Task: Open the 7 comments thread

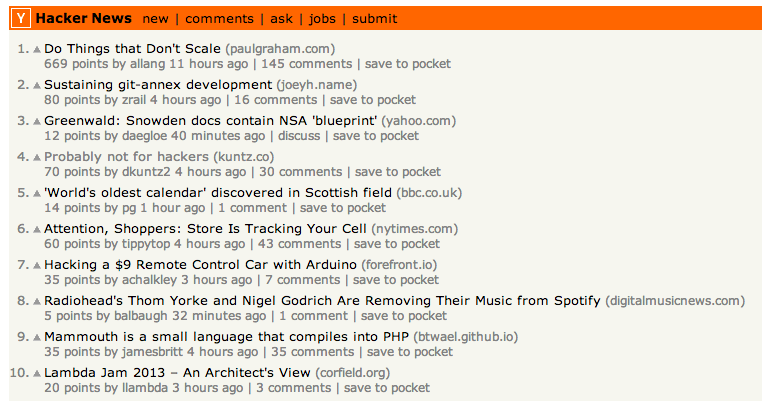Action: (x=303, y=280)
